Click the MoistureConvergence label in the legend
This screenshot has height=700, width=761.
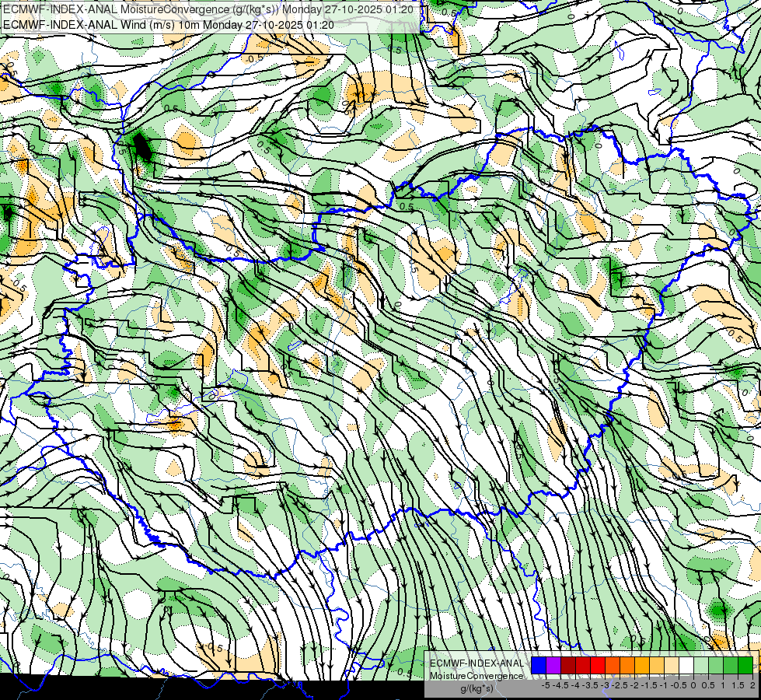(x=477, y=676)
